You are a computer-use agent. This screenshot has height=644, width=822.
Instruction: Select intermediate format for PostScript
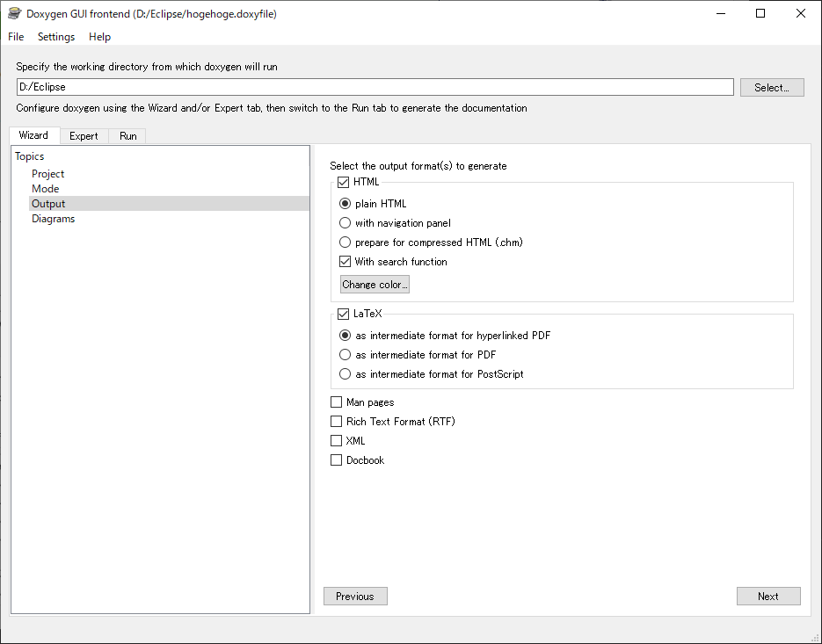[x=345, y=373]
